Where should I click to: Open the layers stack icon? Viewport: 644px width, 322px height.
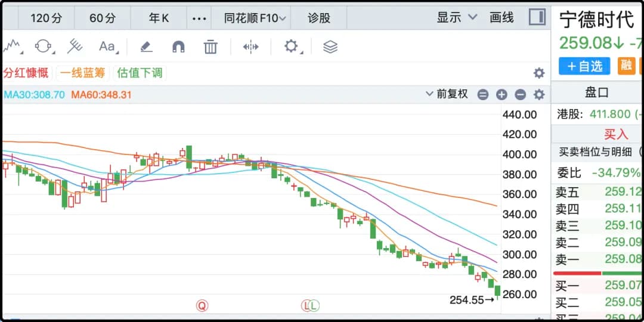(x=330, y=47)
